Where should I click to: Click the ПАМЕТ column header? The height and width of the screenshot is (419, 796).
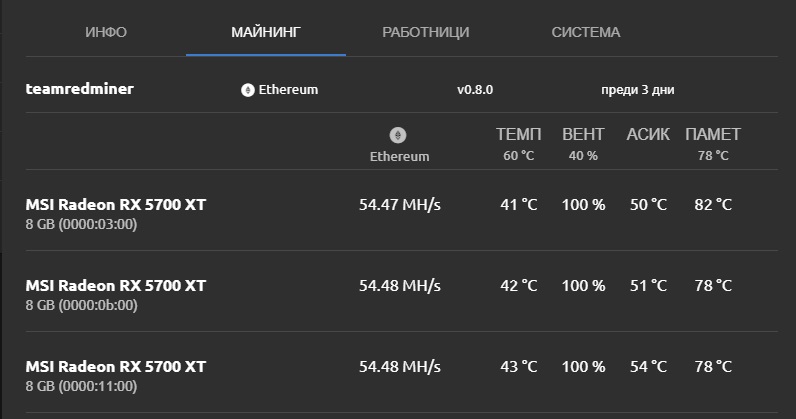coord(713,134)
